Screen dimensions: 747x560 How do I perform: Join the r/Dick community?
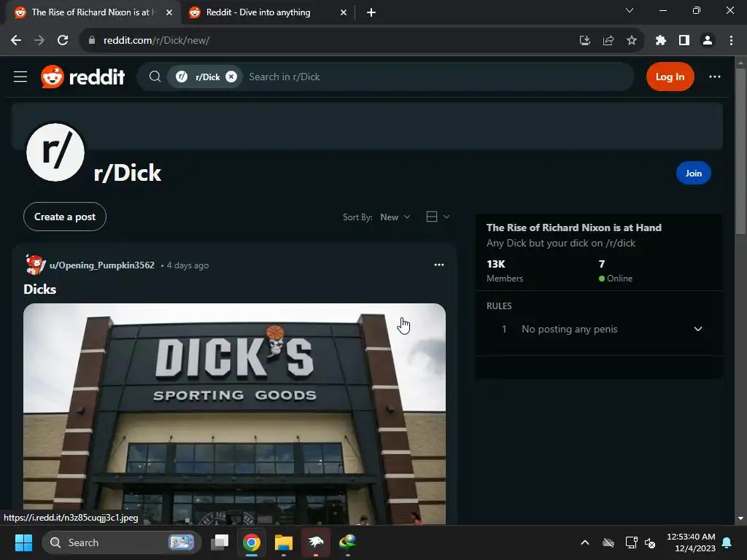click(x=693, y=174)
